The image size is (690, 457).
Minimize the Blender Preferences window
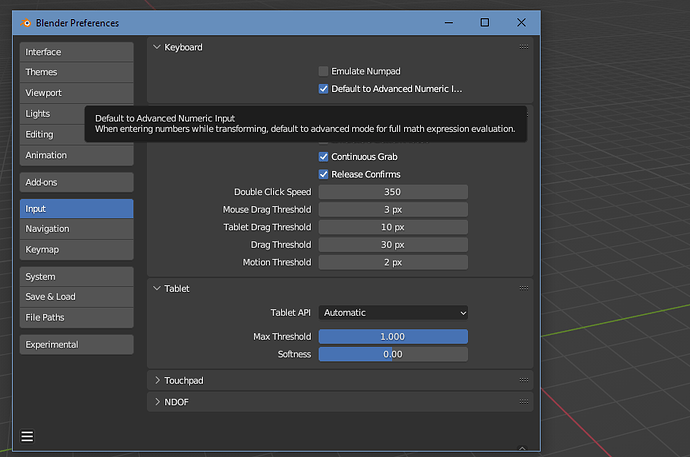449,22
